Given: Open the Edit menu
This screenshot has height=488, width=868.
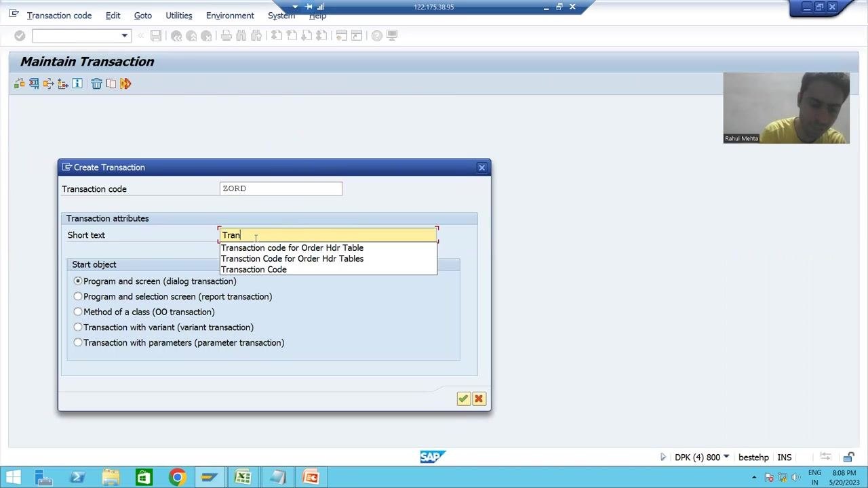Looking at the screenshot, I should 113,16.
